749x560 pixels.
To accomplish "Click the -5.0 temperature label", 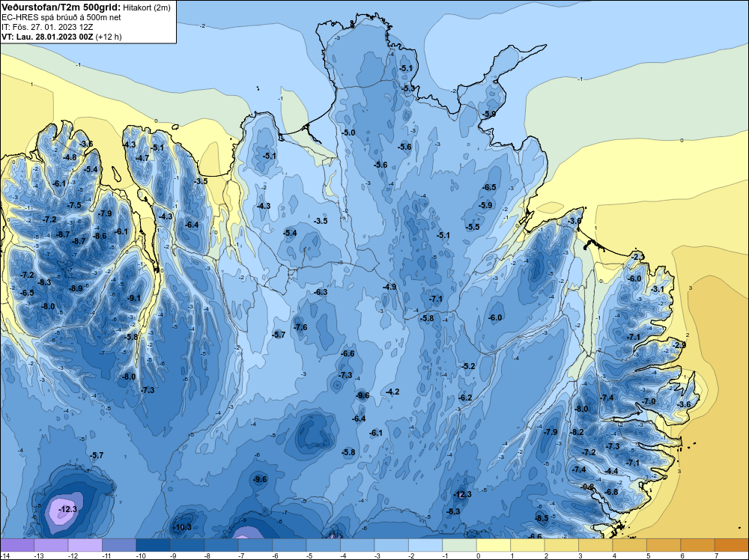I will (x=349, y=133).
